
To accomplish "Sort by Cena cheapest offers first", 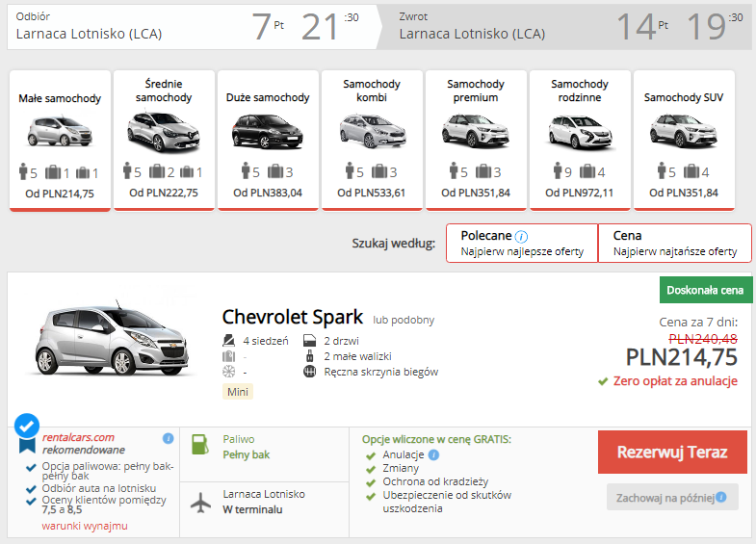I will [675, 243].
